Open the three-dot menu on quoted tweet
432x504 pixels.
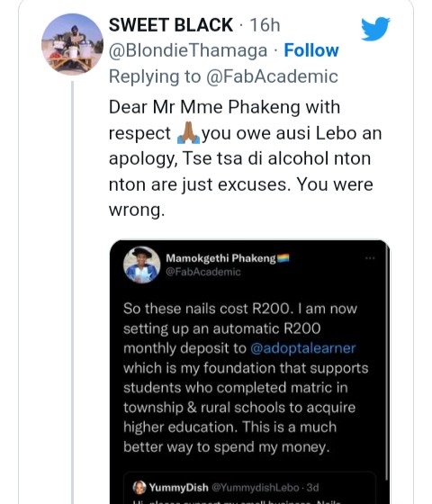click(x=370, y=258)
